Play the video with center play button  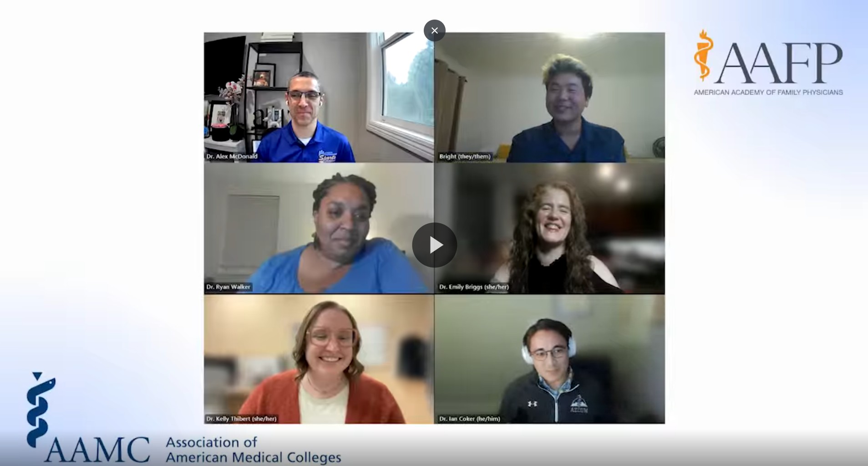434,245
